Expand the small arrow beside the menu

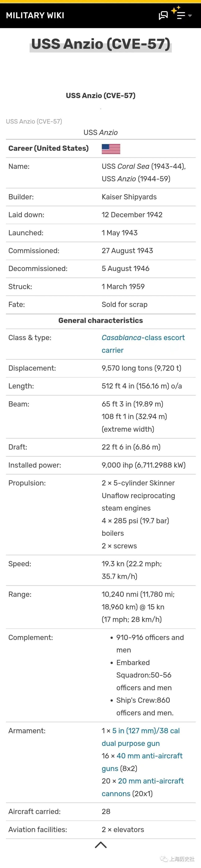190,15
